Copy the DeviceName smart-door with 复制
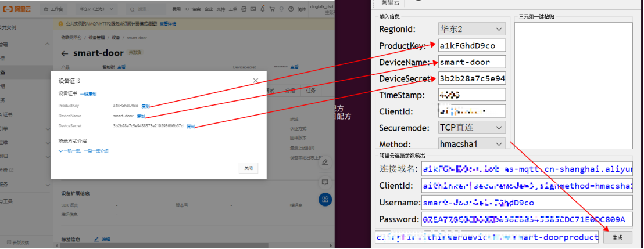 pos(141,116)
